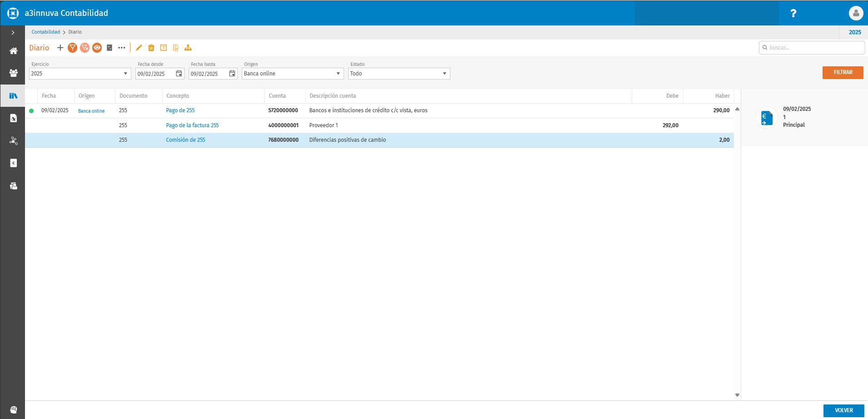Screen dimensions: 868x419
Task: Open the person with cards sidebar icon
Action: pos(14,186)
